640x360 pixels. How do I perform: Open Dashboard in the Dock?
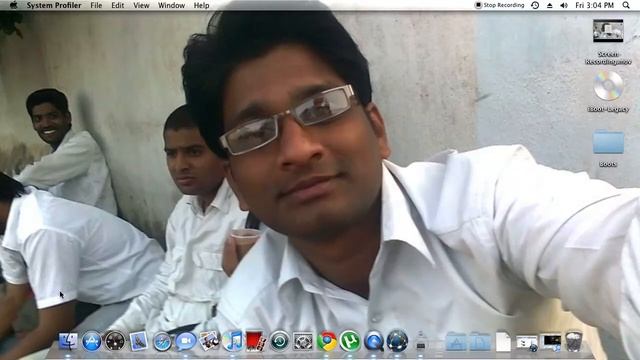point(115,341)
